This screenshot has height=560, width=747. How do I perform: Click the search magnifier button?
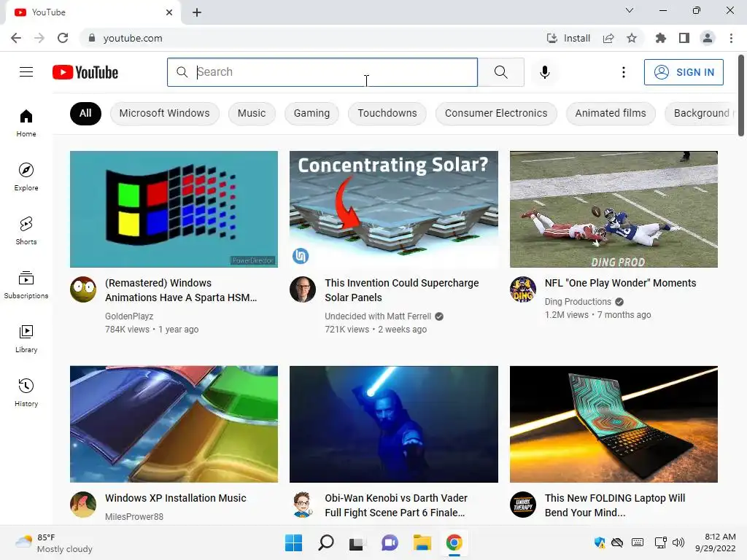click(500, 72)
